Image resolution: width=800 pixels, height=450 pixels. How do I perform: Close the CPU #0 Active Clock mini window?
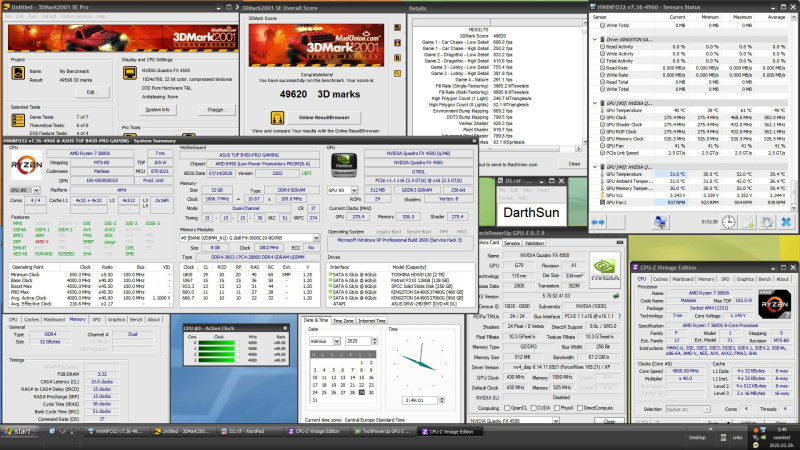coord(285,328)
